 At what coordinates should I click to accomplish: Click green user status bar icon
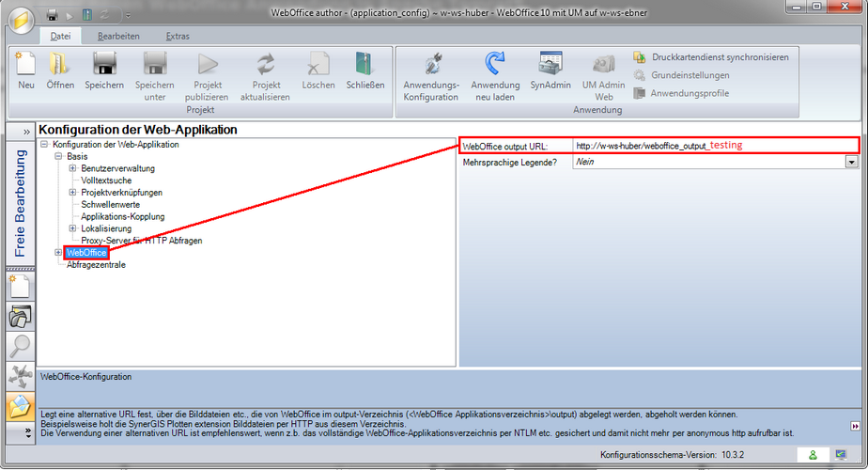click(813, 455)
